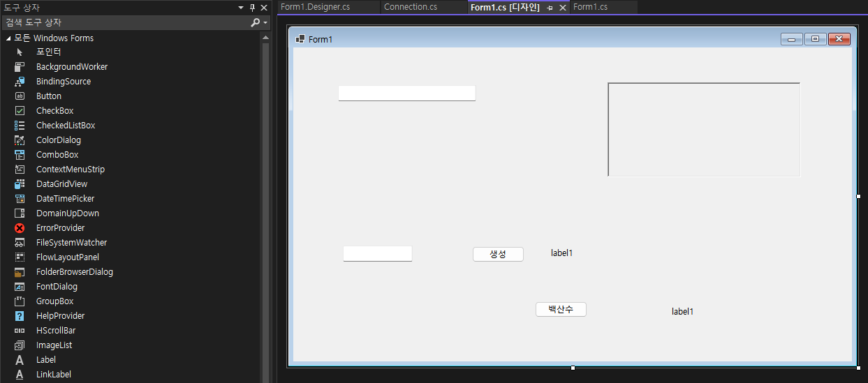Pick the BackgroundWorker component icon
Image resolution: width=868 pixels, height=383 pixels.
tap(20, 67)
